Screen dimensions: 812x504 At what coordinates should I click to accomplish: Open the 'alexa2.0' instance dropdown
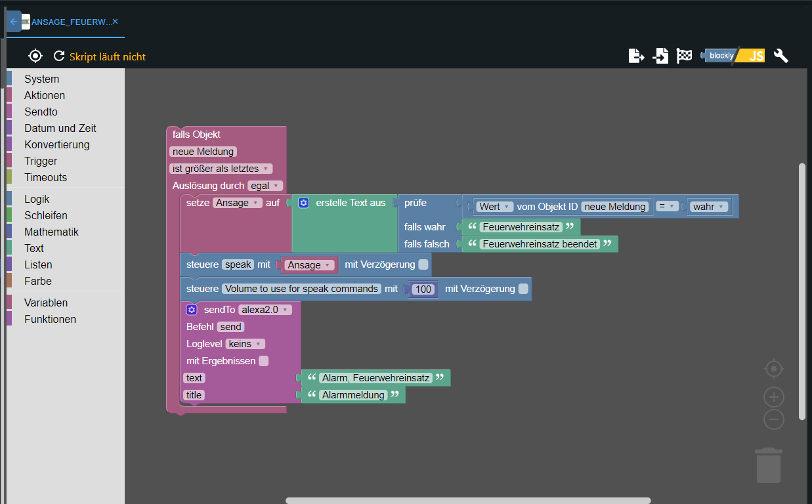(265, 310)
